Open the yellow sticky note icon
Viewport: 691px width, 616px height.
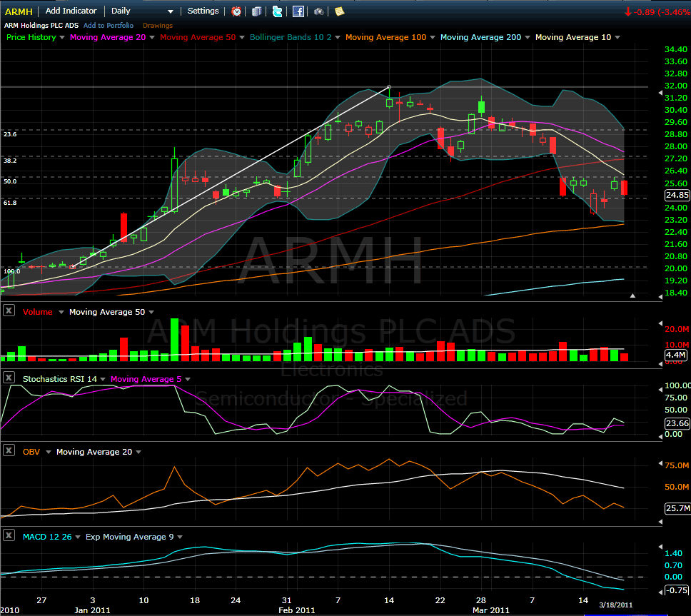click(339, 11)
